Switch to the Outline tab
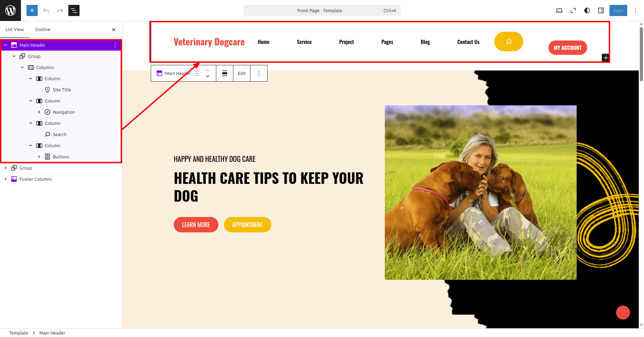Viewport: 644px width, 337px height. pyautogui.click(x=43, y=30)
